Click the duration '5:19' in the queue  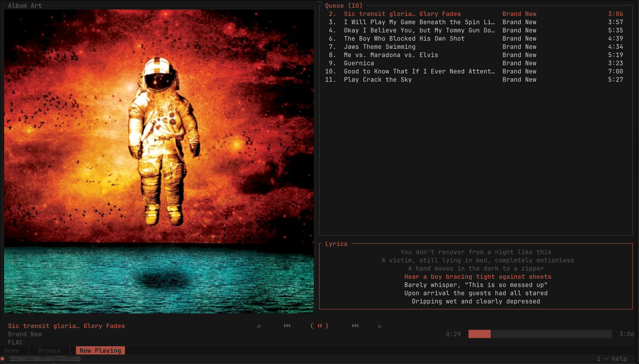[615, 55]
